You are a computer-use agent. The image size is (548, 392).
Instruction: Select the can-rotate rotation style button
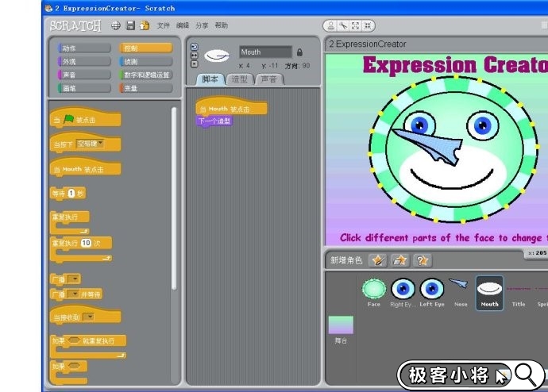click(195, 47)
